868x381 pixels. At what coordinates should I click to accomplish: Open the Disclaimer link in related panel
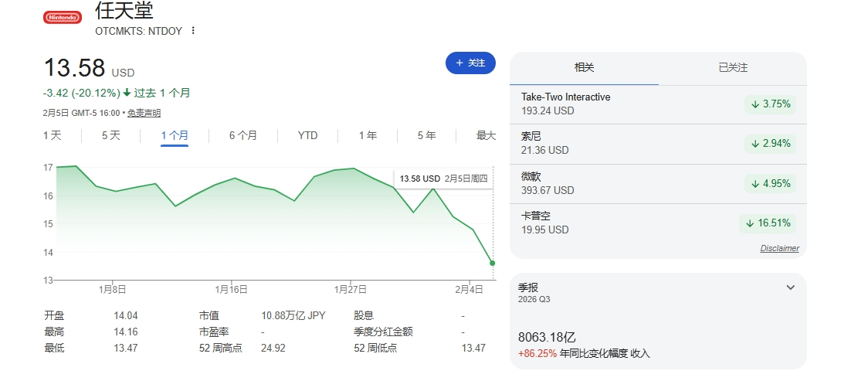pos(779,248)
